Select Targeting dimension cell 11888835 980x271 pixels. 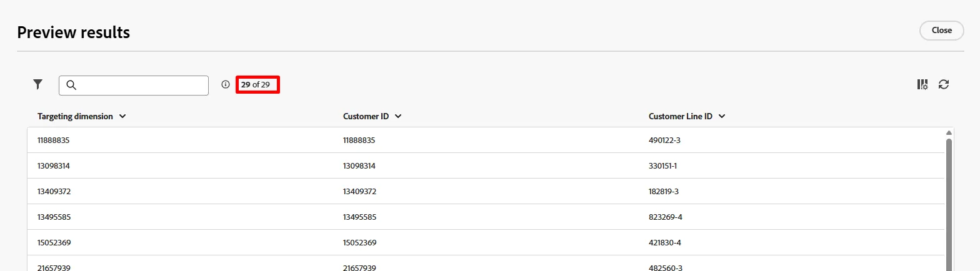[53, 140]
